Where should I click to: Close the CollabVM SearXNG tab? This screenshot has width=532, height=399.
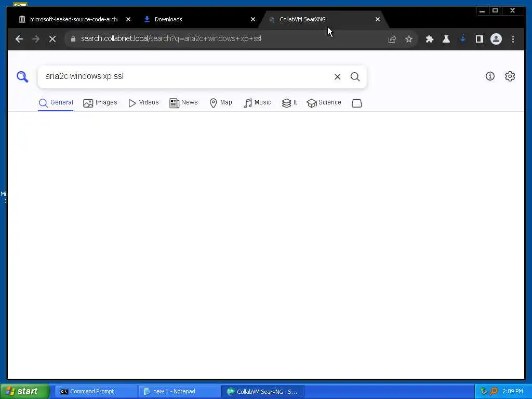click(x=378, y=19)
